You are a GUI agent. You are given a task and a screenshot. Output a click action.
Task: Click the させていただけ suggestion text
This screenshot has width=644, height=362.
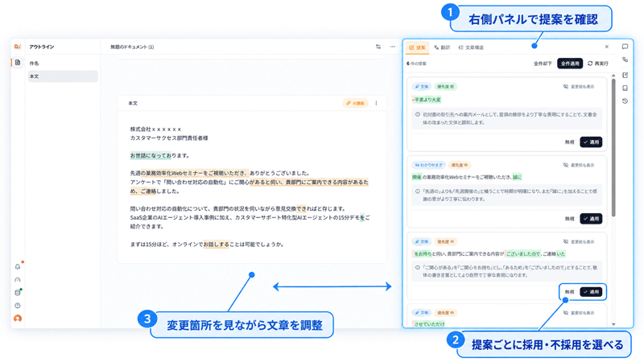pos(429,324)
